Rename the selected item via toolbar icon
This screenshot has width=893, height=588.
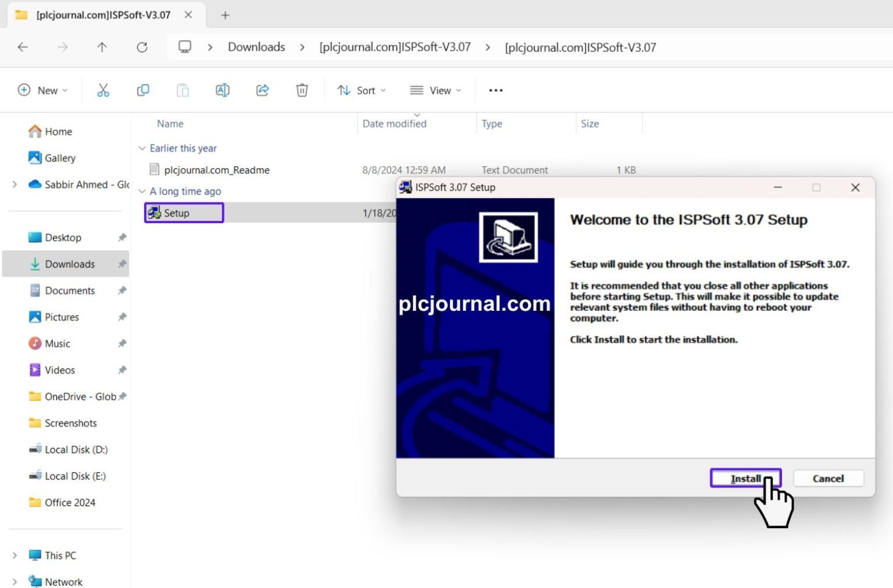point(222,90)
